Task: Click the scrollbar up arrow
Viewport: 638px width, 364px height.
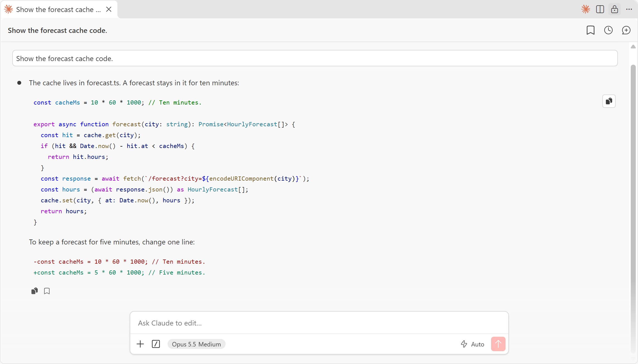Action: point(633,47)
